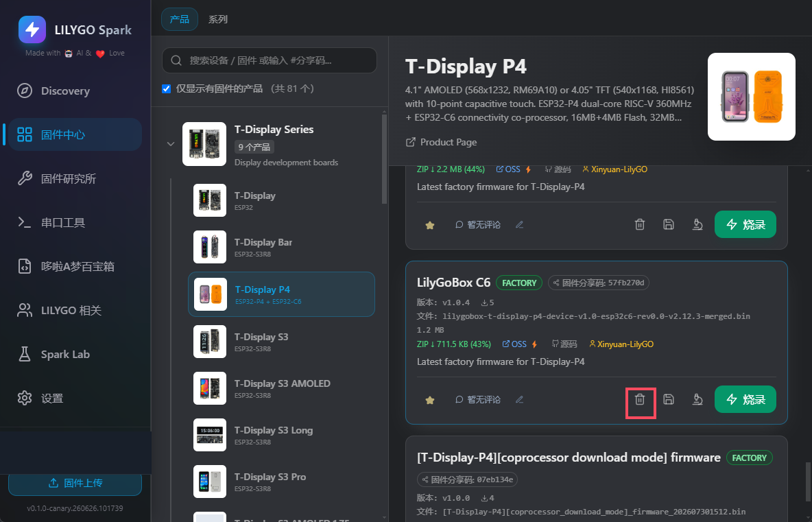Edit LilyGoBox C6 firmware with pencil icon
Screen dimensions: 812x522
pos(519,399)
